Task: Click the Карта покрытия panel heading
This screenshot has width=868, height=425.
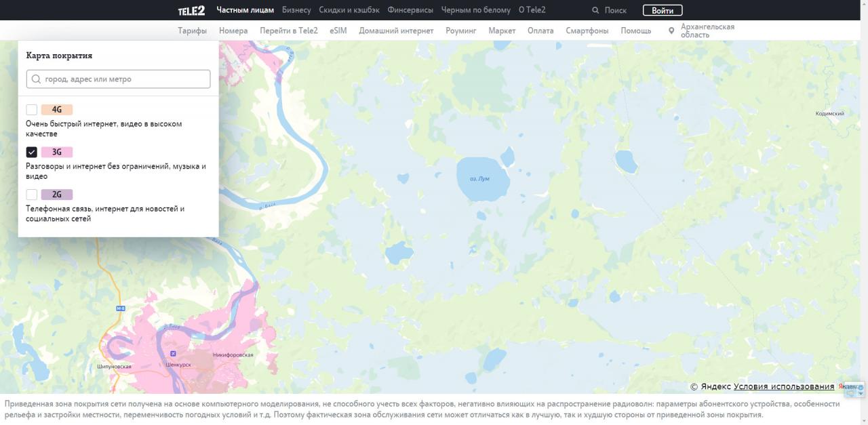Action: 59,56
